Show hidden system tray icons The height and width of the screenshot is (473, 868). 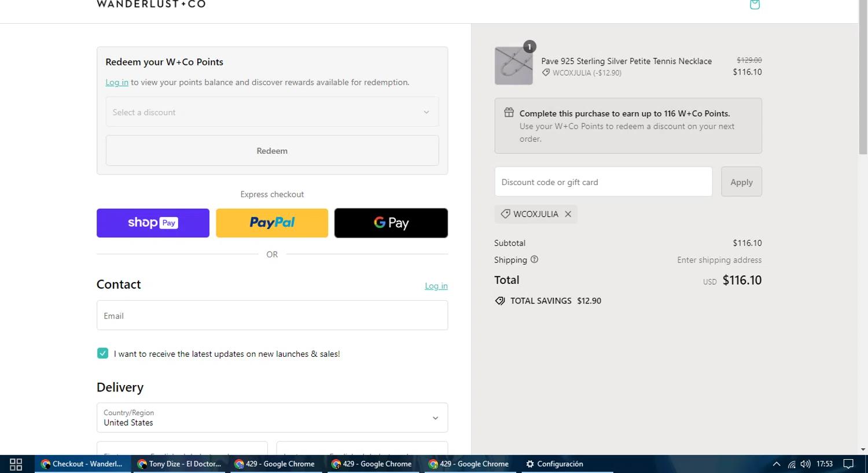tap(777, 464)
